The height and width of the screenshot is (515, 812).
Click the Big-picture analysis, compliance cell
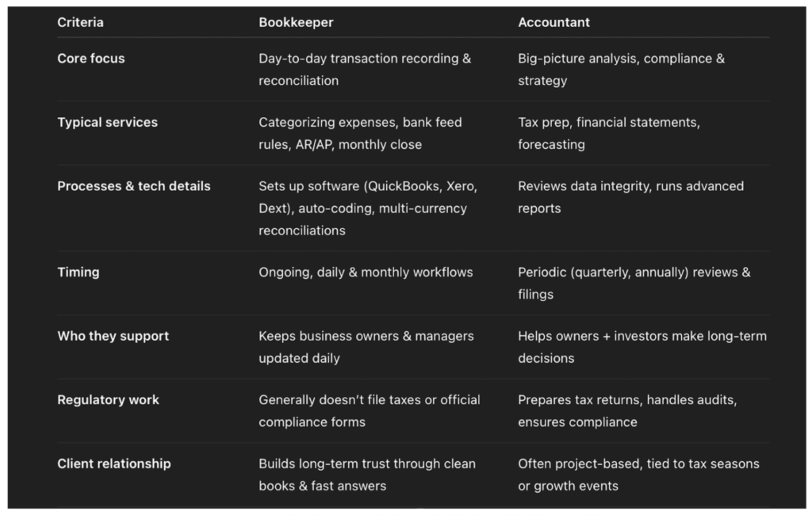622,70
